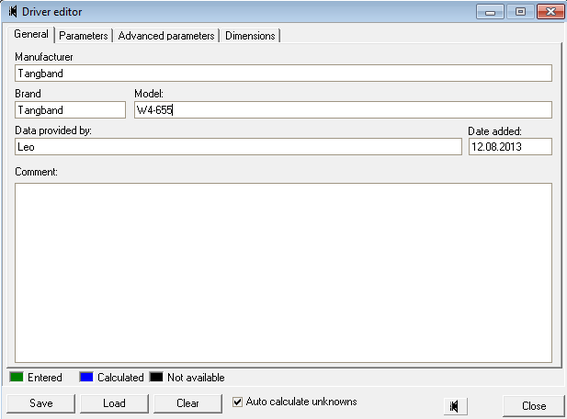567x419 pixels.
Task: Click the Close button at bottom right
Action: point(534,406)
